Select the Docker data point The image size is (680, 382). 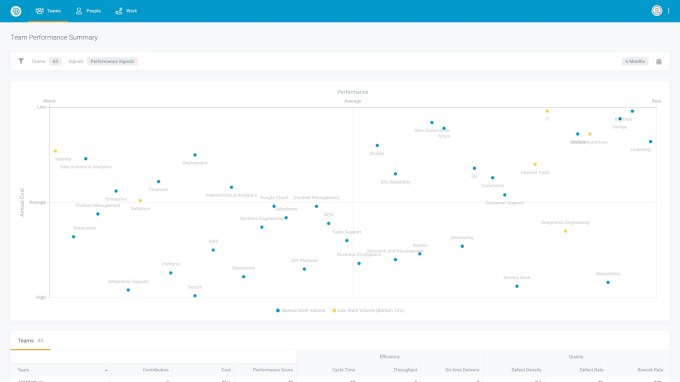coord(377,145)
